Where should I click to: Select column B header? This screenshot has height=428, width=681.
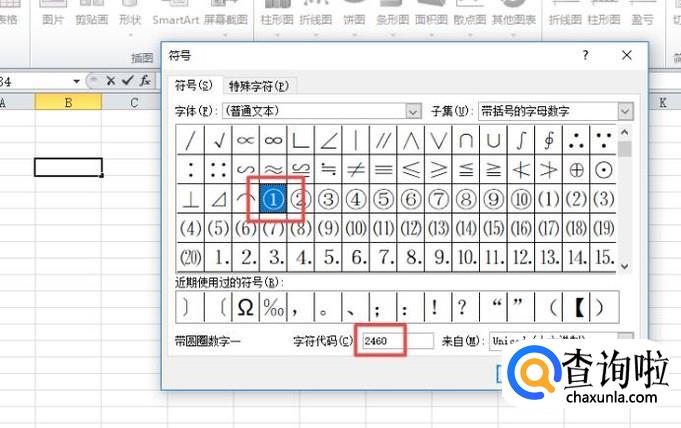[x=68, y=103]
